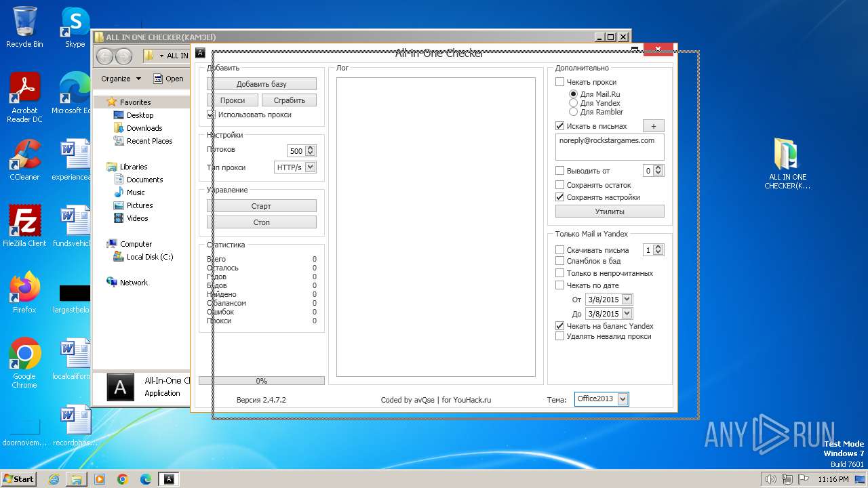Click the back arrow in Explorer window

click(104, 56)
